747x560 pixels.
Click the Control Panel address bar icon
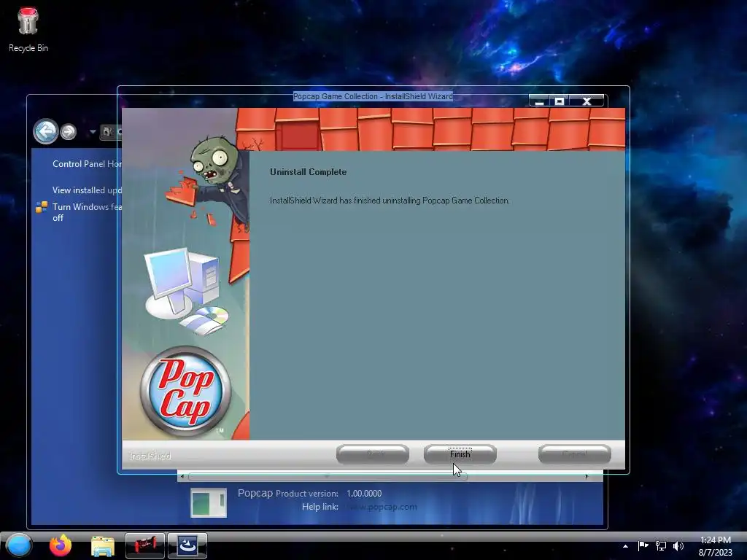pos(107,132)
